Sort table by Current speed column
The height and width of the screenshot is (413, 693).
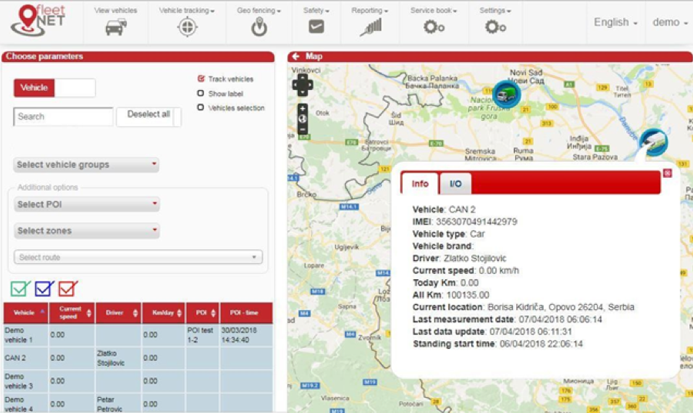click(x=72, y=313)
